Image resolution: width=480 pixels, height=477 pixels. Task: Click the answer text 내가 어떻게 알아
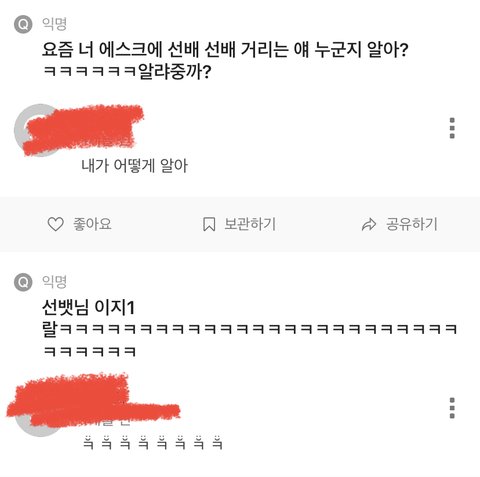[x=135, y=166]
